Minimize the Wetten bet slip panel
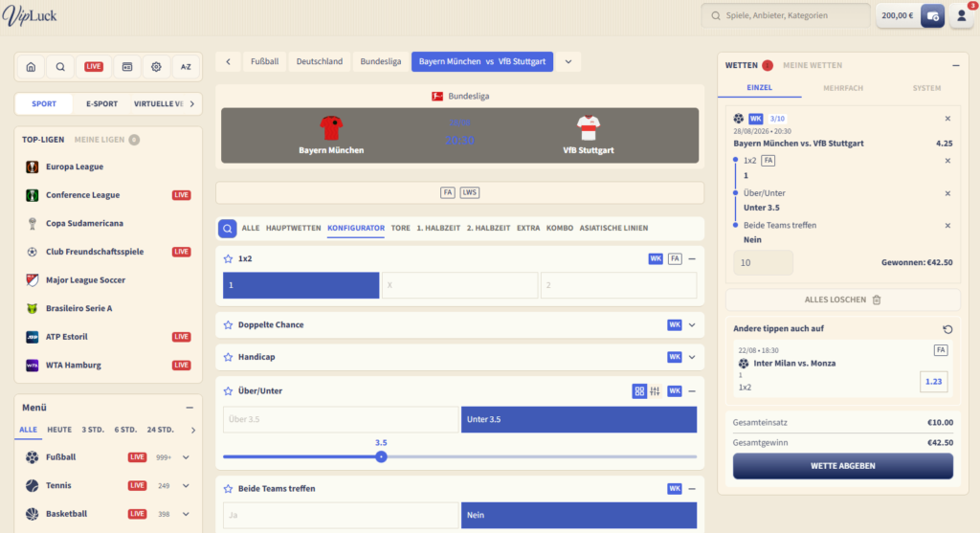Viewport: 980px width, 533px height. [956, 65]
